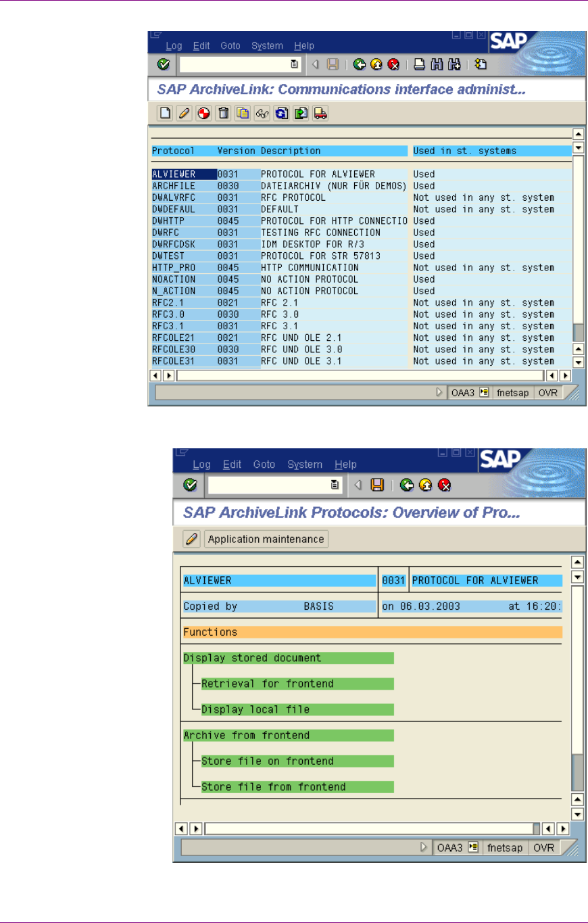Screen dimensions: 588x923
Task: Select the ARCHFILE protocol row
Action: click(x=362, y=185)
